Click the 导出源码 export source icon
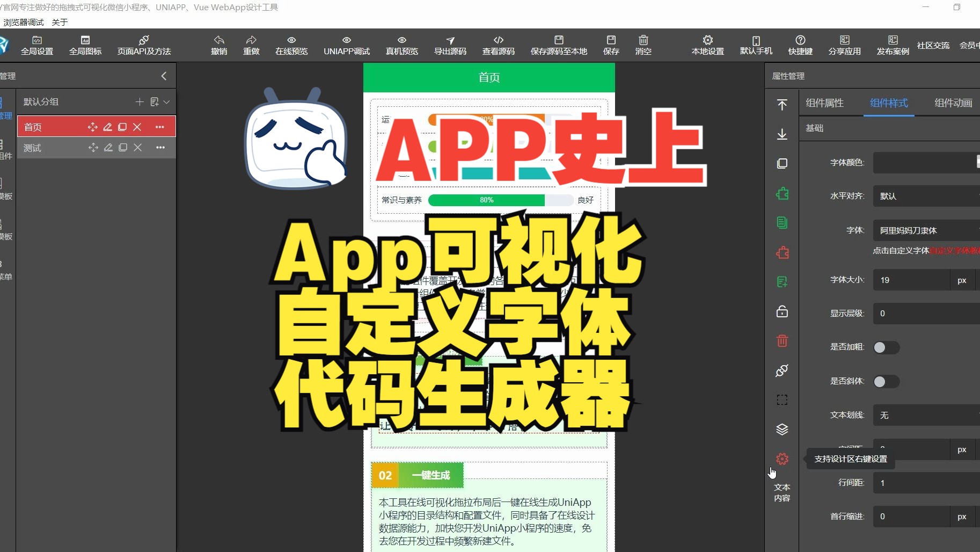980x552 pixels. [450, 45]
